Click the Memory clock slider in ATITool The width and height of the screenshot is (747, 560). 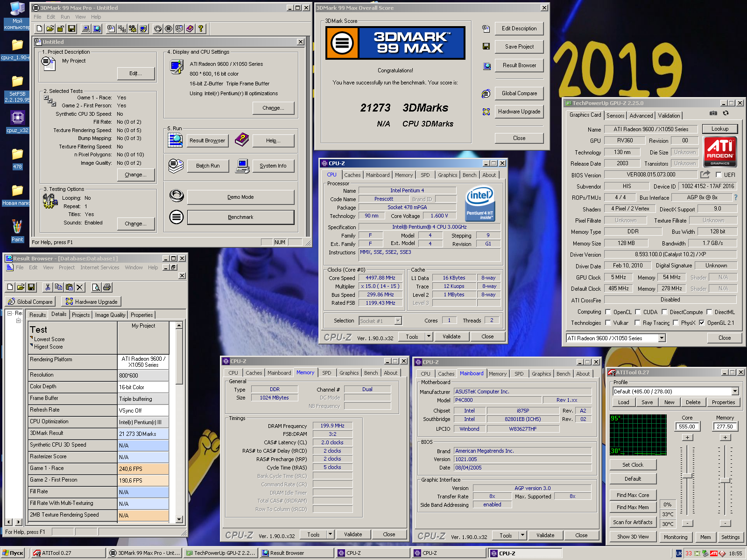click(725, 480)
